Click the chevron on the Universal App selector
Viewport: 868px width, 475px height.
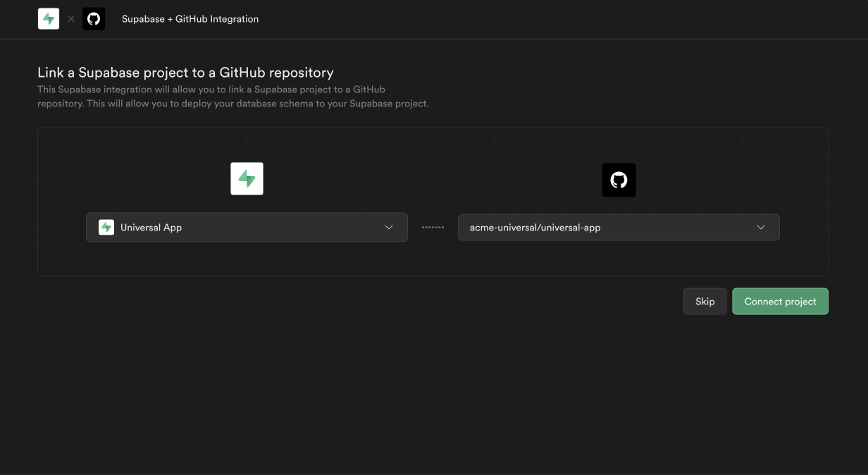(x=389, y=228)
